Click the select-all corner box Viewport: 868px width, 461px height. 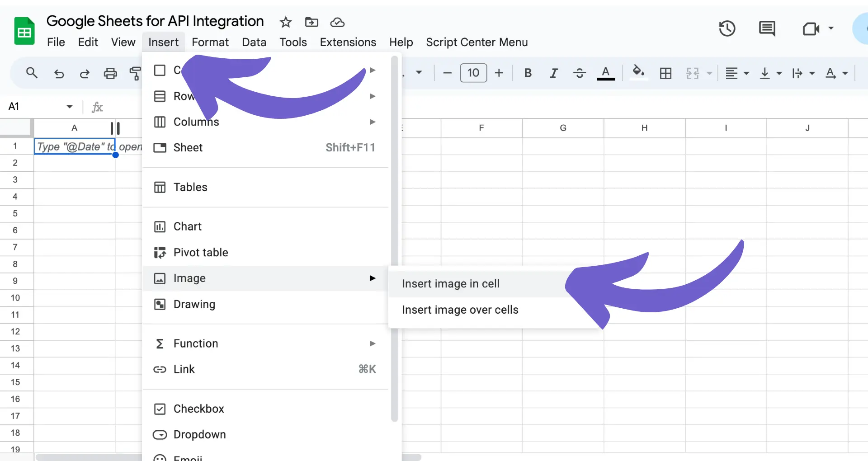pos(16,127)
